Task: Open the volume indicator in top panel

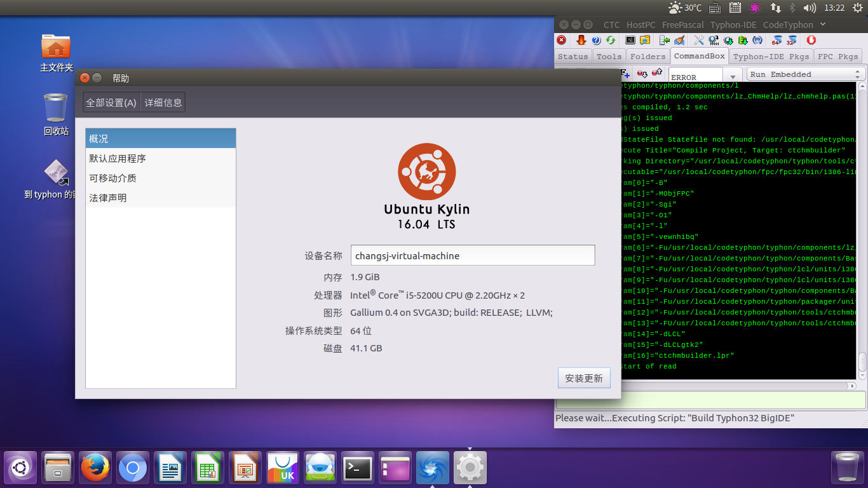Action: tap(810, 8)
